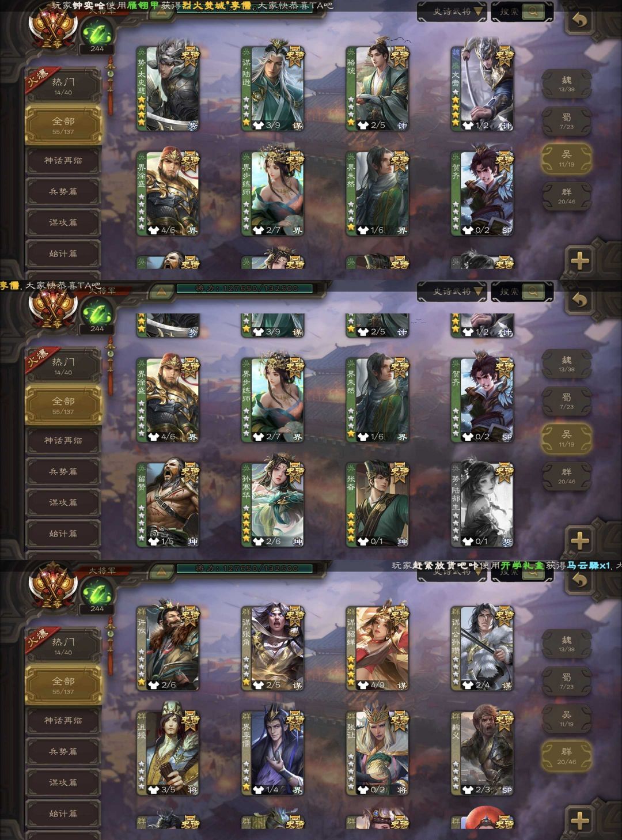Viewport: 622px width, 840px height.
Task: Open the 骆统 hero card
Action: coord(377,89)
